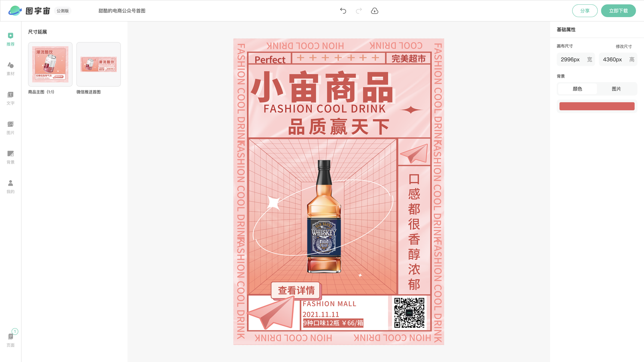The image size is (644, 362).
Task: Click the redo arrow icon
Action: tap(359, 11)
